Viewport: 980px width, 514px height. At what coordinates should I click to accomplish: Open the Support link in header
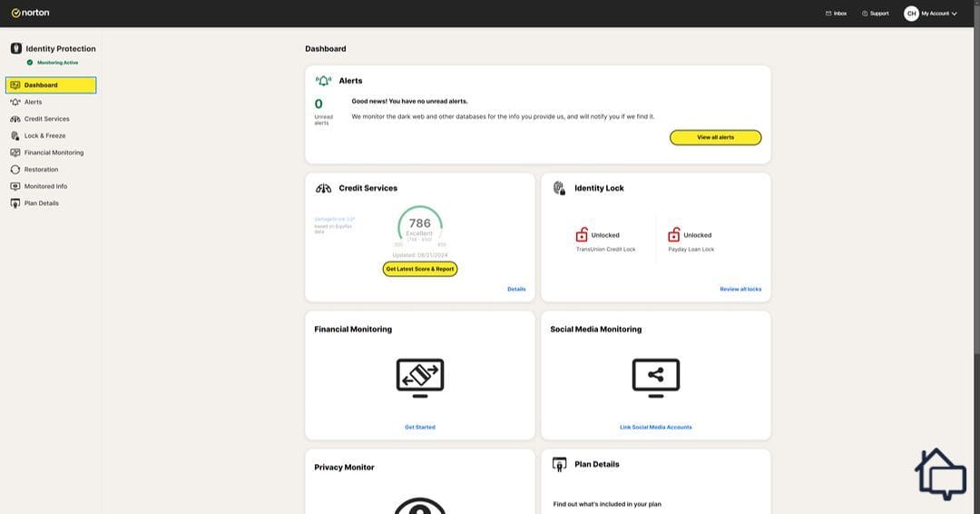coord(875,13)
